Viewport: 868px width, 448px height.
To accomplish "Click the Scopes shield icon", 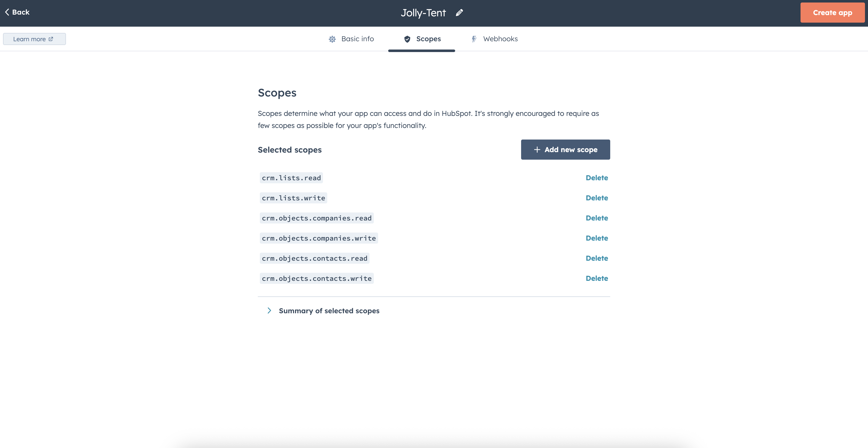I will pyautogui.click(x=407, y=39).
